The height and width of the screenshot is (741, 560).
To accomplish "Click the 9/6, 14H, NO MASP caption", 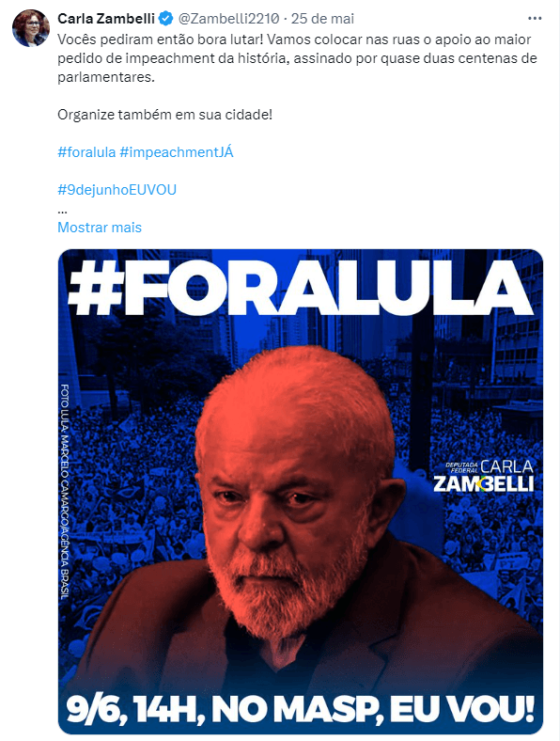I will tap(301, 709).
